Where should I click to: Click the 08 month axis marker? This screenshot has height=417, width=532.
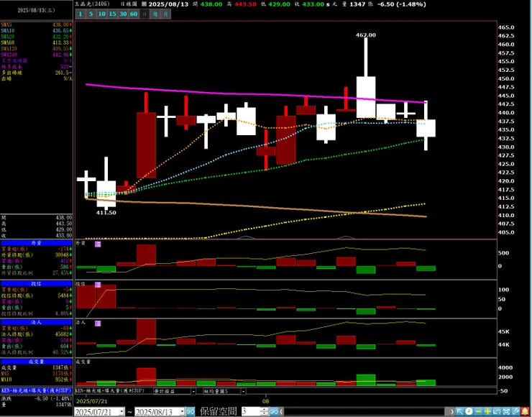[x=266, y=401]
